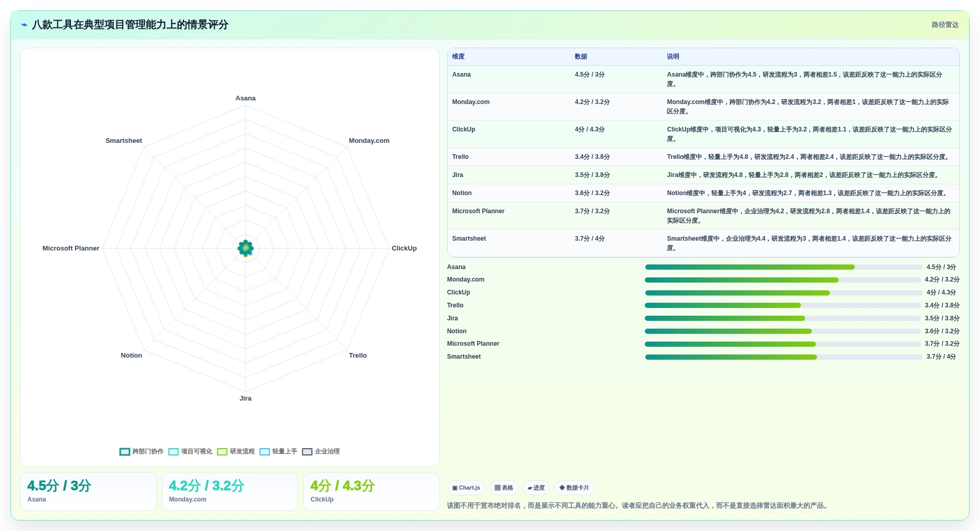
Task: Click the Notion axis label on radar
Action: [x=131, y=356]
